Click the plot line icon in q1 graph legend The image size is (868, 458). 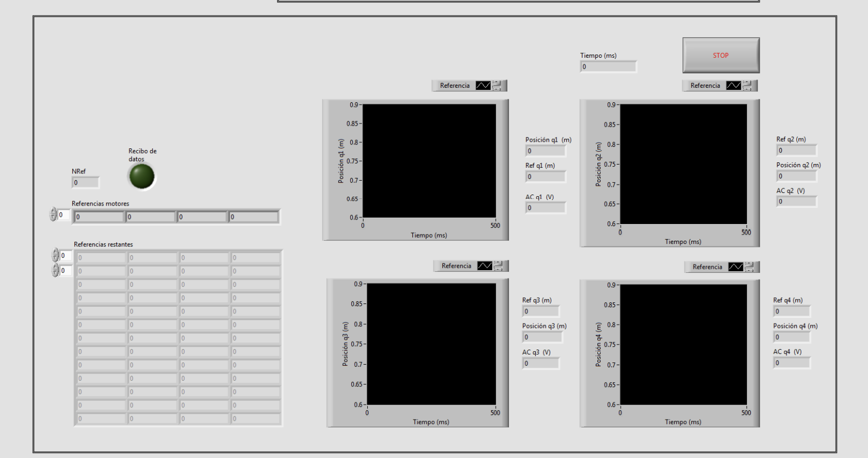[x=483, y=86]
